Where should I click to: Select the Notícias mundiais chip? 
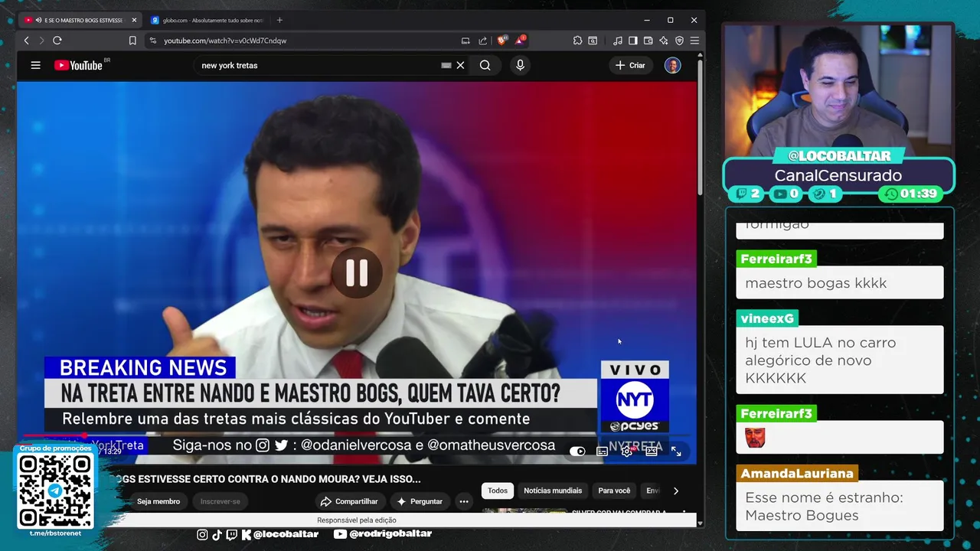click(x=553, y=491)
